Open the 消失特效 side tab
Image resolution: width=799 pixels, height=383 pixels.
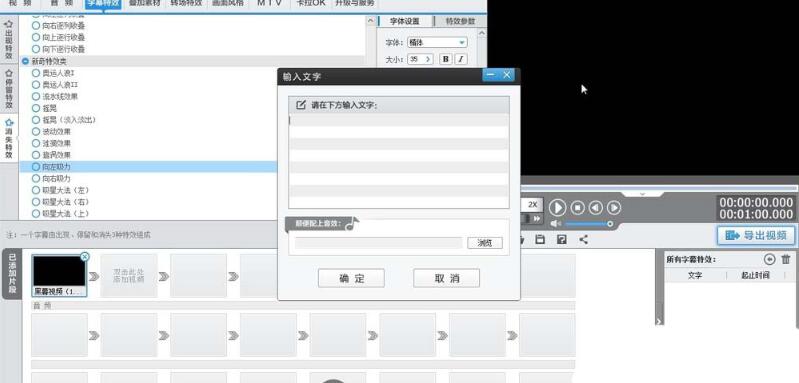[9, 138]
